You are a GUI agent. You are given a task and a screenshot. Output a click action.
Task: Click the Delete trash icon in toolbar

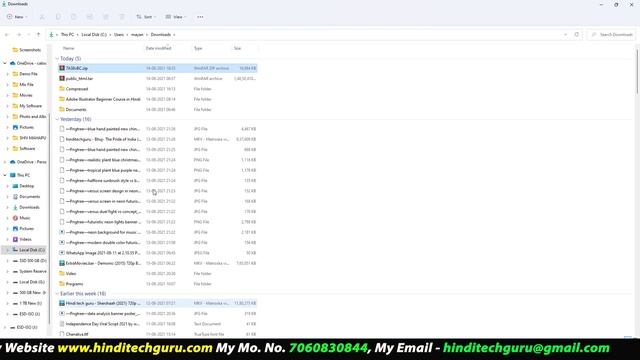pos(122,17)
